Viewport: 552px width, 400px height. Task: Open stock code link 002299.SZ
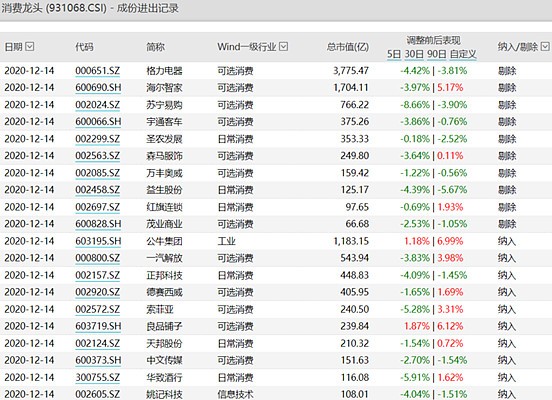click(x=98, y=139)
